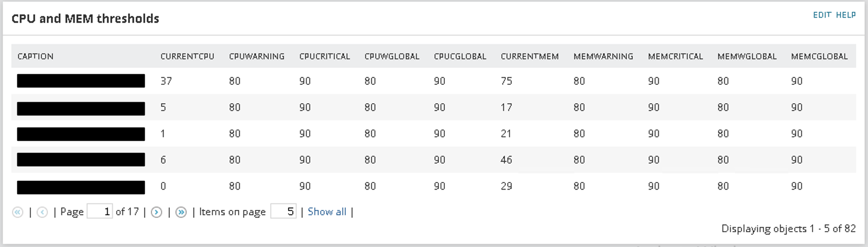Open HELP for CPU and MEM thresholds
The image size is (868, 247).
846,15
